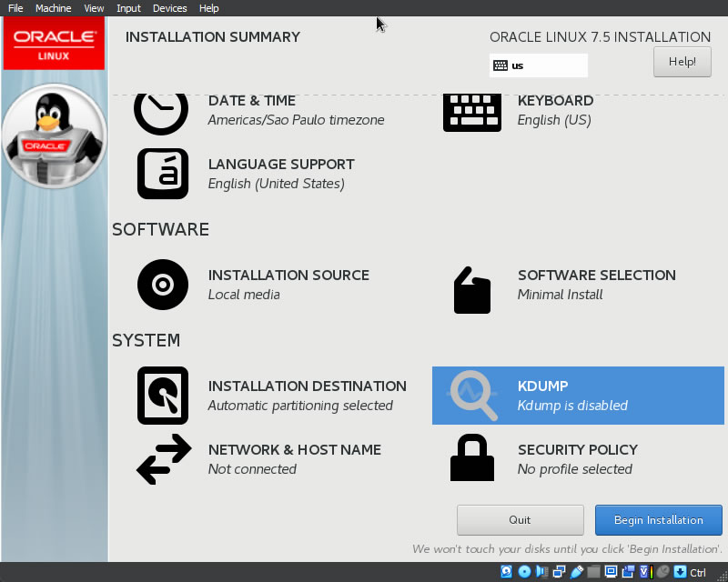Click 'Automatic partitioning selected' text
The width and height of the screenshot is (728, 582).
[x=300, y=406]
